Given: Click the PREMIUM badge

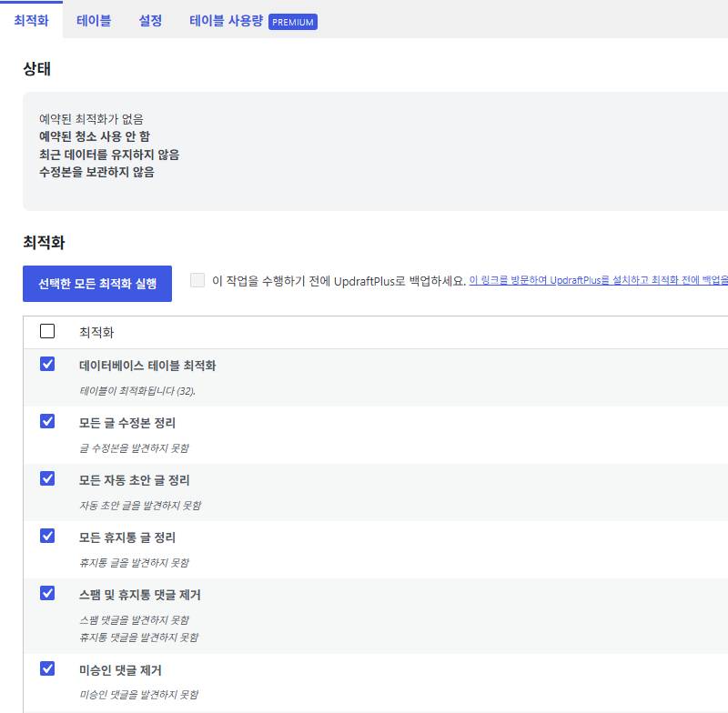Looking at the screenshot, I should click(x=293, y=22).
